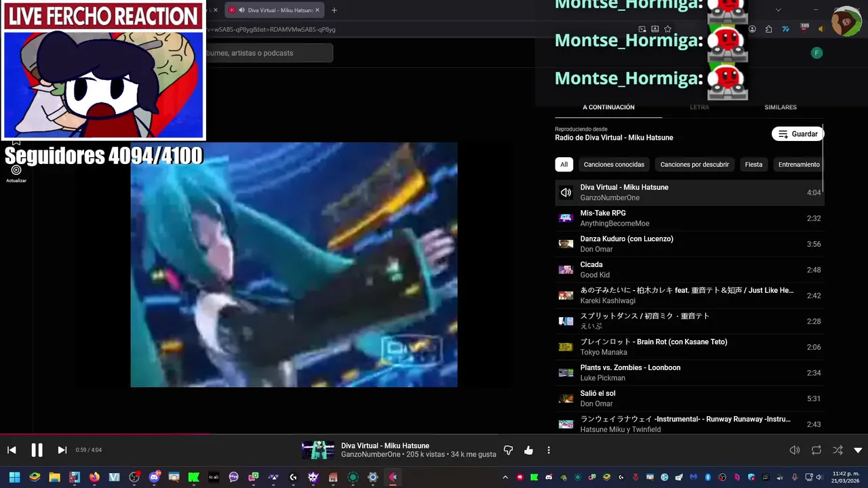Bookmark this page with the star icon

pos(667,29)
